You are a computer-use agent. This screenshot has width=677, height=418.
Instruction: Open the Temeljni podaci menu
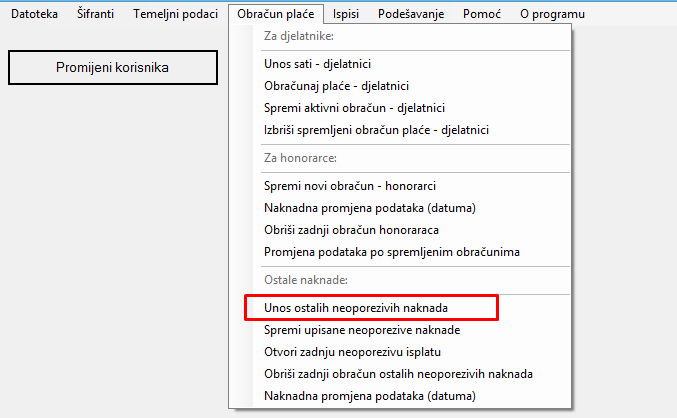pyautogui.click(x=175, y=15)
